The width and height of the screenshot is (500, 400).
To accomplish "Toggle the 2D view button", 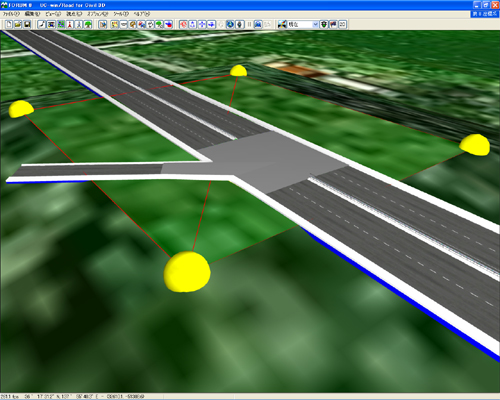I will [x=342, y=24].
